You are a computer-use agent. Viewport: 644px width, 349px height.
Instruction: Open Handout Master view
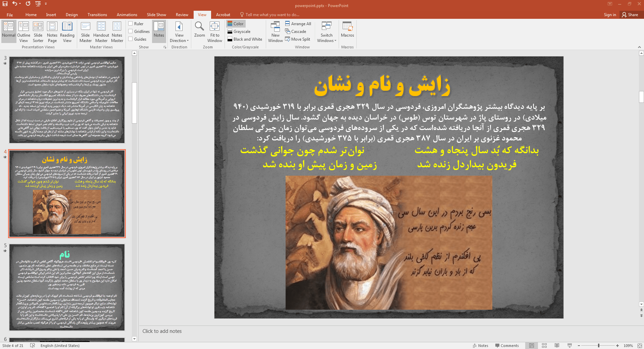(101, 31)
